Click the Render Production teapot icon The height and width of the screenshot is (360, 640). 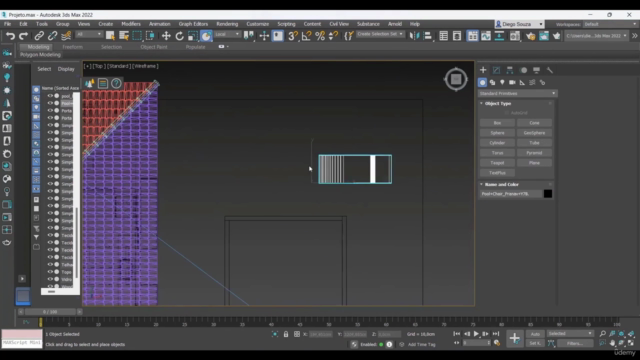(557, 36)
